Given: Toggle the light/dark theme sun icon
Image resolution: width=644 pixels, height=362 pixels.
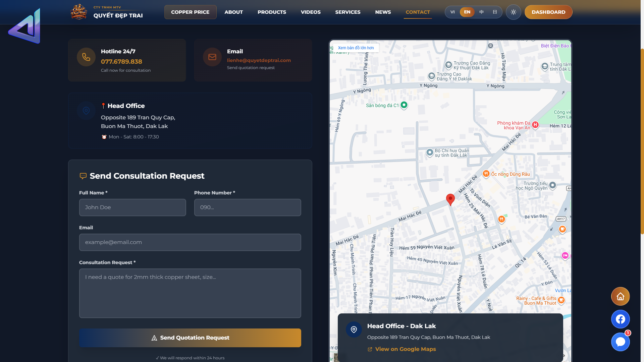Looking at the screenshot, I should coord(513,12).
